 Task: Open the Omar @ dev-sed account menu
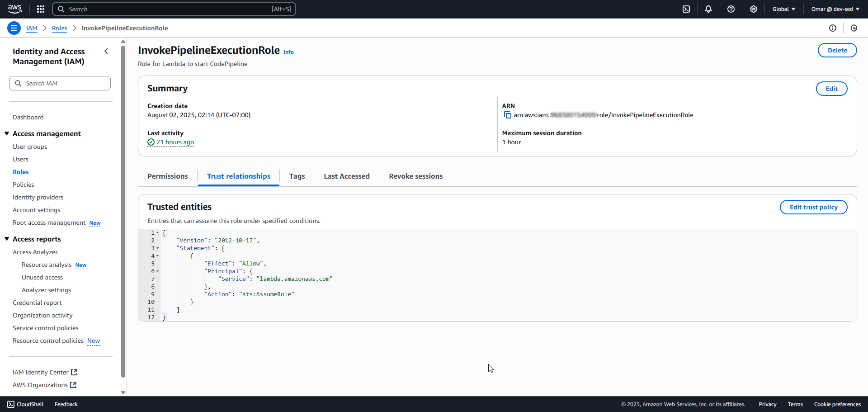835,9
